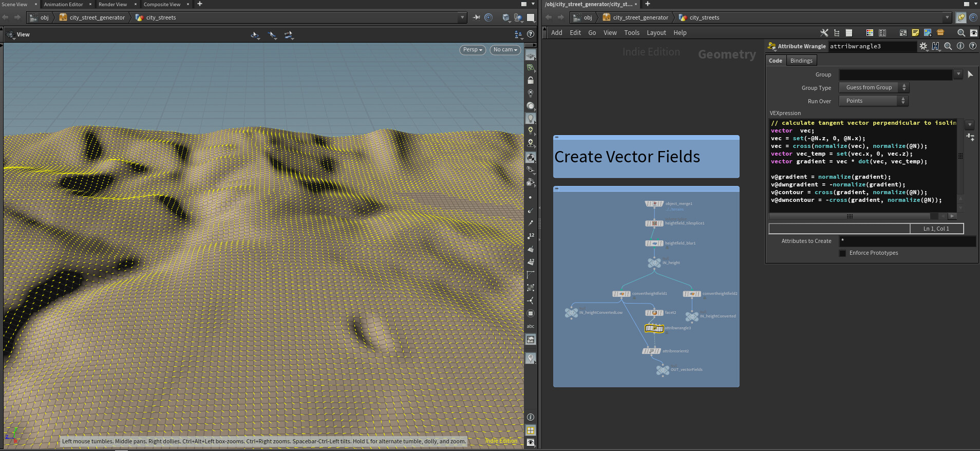Image resolution: width=980 pixels, height=451 pixels.
Task: Open the Layout menu in network editor
Action: [x=656, y=33]
